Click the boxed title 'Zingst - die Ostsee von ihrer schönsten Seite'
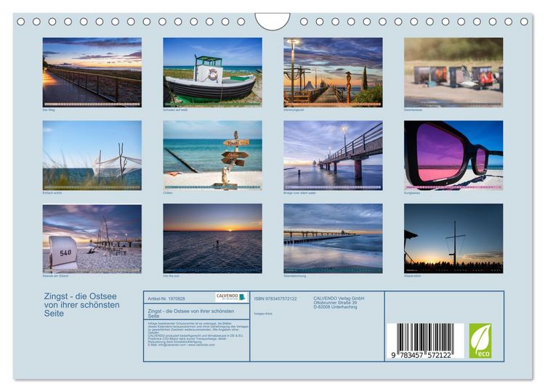 (x=191, y=313)
